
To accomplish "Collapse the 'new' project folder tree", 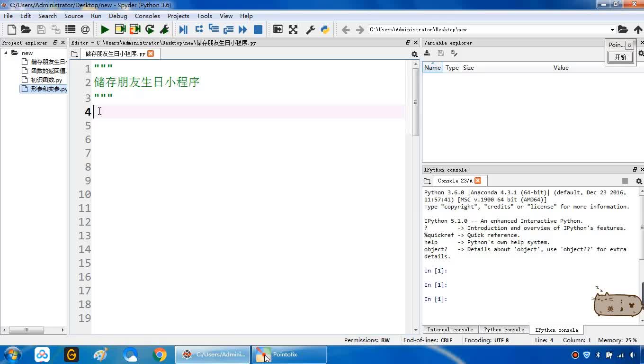I will click(6, 53).
